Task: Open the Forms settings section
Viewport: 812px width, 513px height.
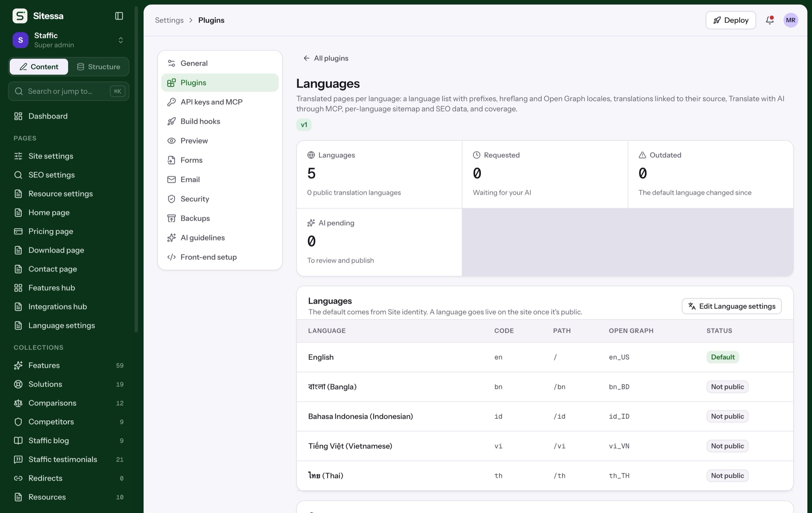Action: pos(220,160)
